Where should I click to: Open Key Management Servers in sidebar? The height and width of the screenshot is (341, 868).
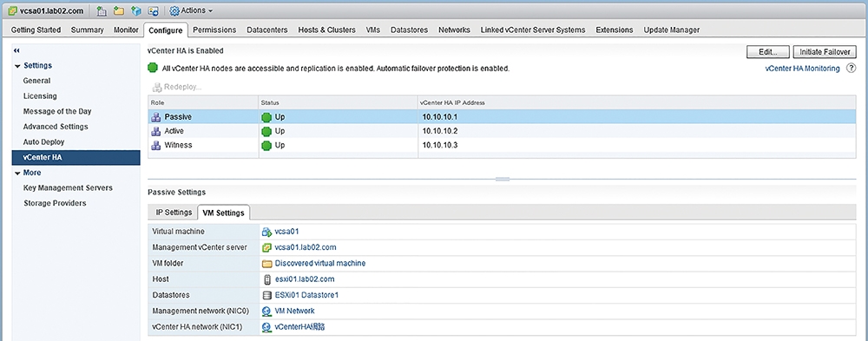pos(68,188)
